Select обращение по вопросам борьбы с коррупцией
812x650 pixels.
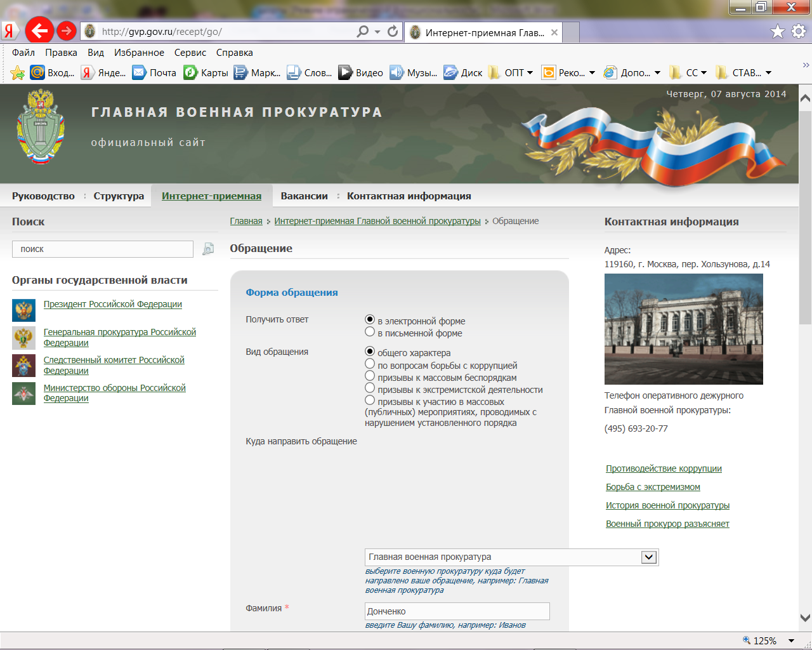pos(369,363)
